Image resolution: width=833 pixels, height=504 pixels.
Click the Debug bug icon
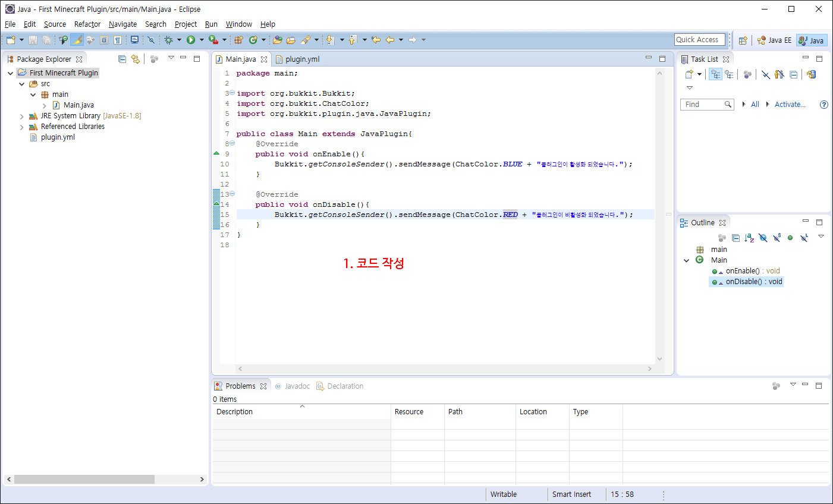pos(169,40)
